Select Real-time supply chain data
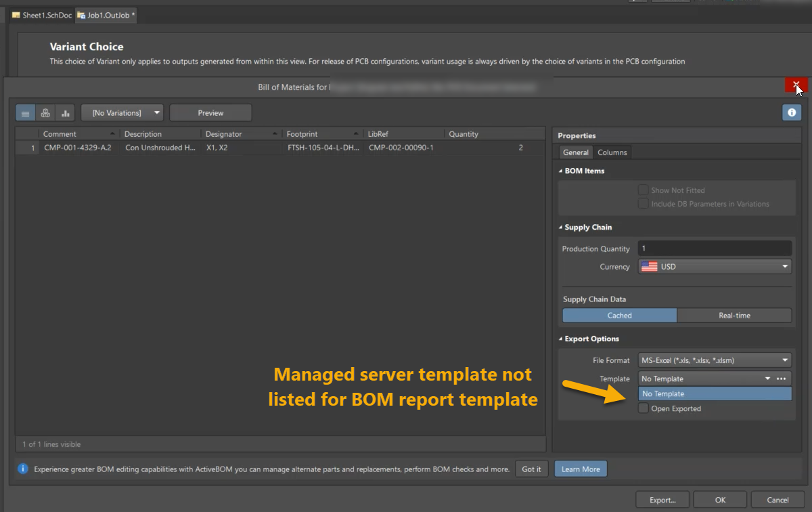 (x=734, y=315)
